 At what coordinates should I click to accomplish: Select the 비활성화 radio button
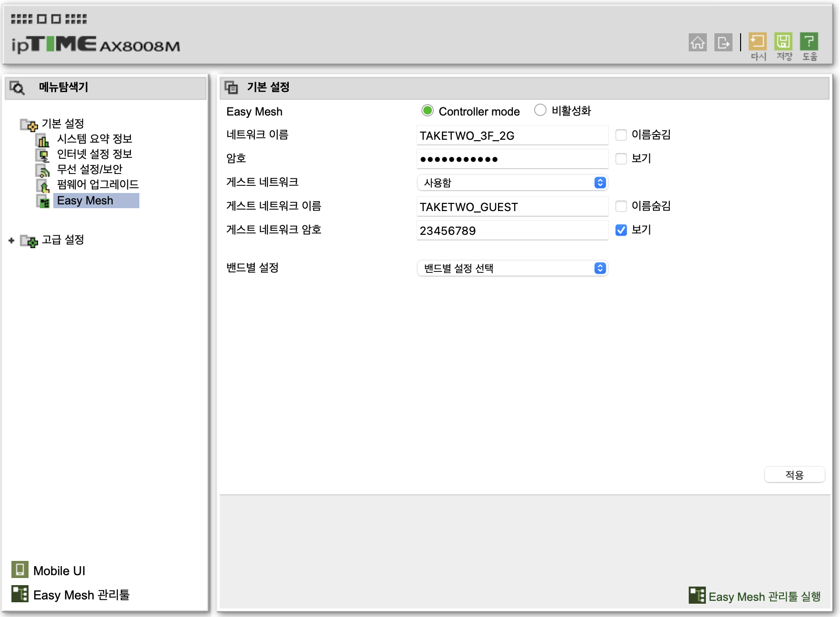(x=540, y=110)
